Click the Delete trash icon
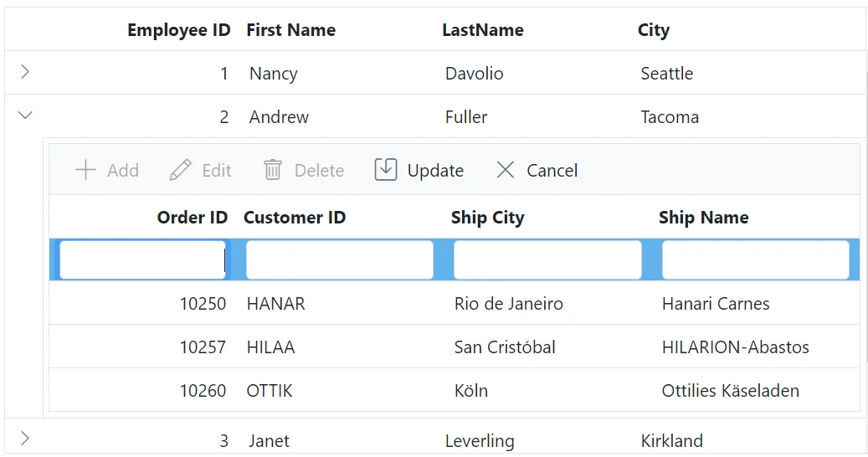868x457 pixels. coord(272,170)
